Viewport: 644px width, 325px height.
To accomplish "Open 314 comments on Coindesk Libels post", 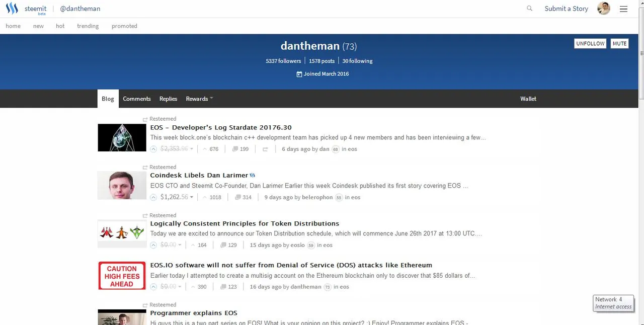I will 243,197.
